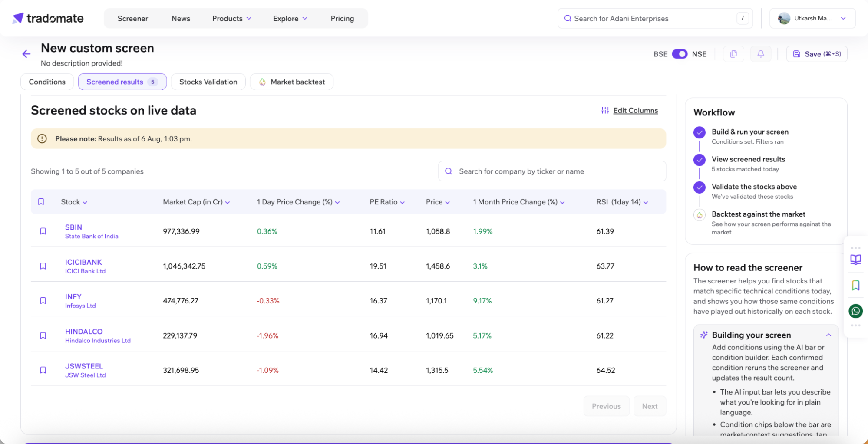Viewport: 868px width, 444px height.
Task: Focus the company ticker or name search field
Action: (x=552, y=171)
